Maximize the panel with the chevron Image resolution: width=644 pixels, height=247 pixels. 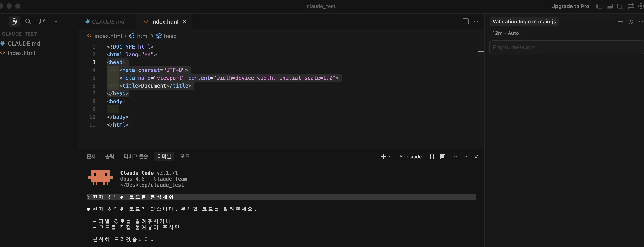point(466,157)
